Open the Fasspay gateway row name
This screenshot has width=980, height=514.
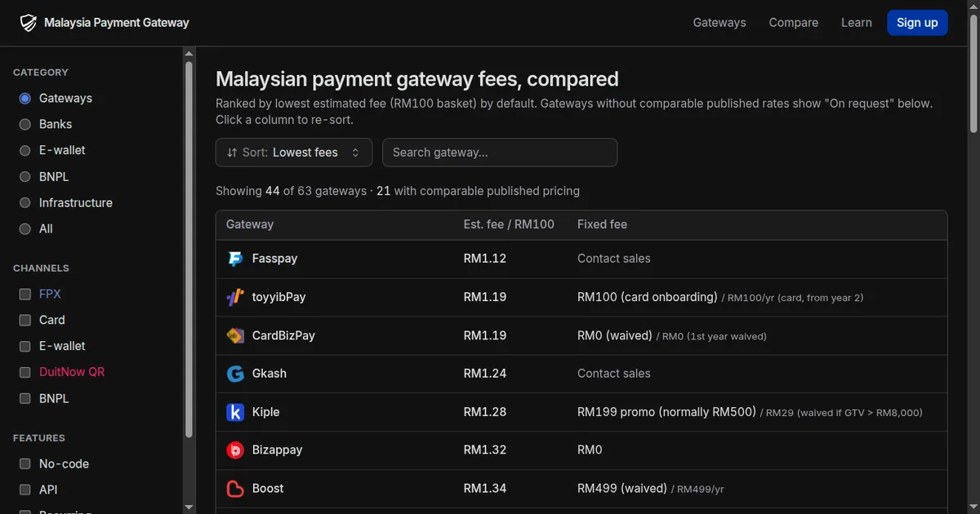(x=274, y=259)
